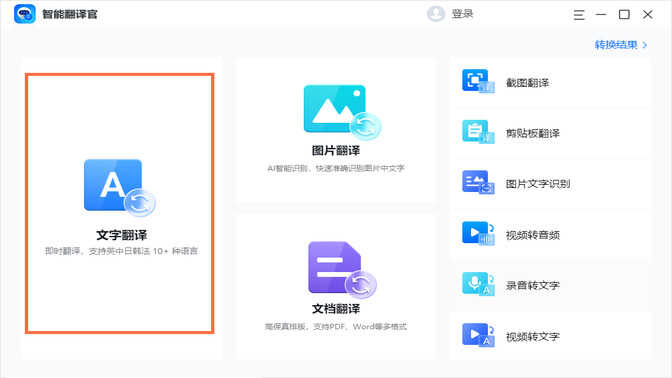Viewport: 672px width, 378px height.
Task: Click the 文字翻译 title text
Action: click(x=121, y=235)
